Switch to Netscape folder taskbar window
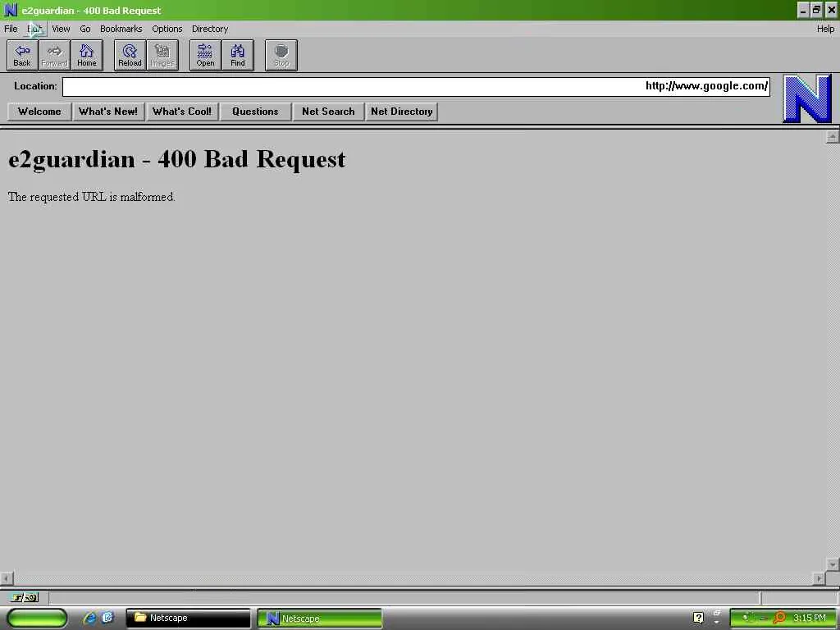Viewport: 840px width, 630px height. (x=188, y=618)
